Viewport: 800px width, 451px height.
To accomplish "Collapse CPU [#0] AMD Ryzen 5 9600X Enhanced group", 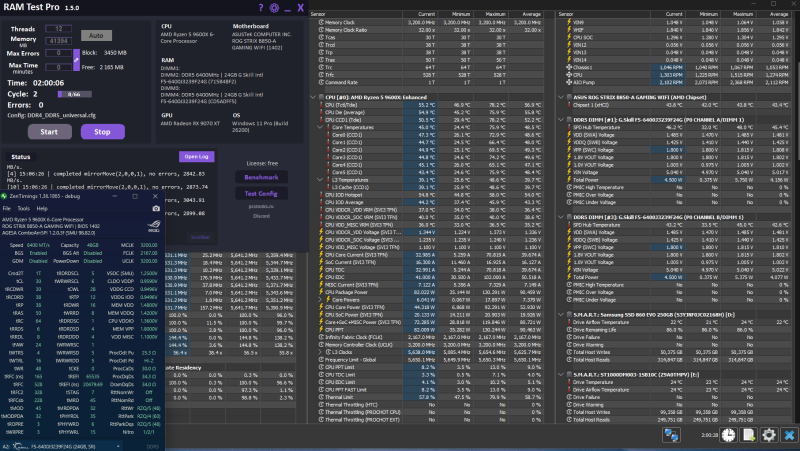I will click(x=313, y=97).
